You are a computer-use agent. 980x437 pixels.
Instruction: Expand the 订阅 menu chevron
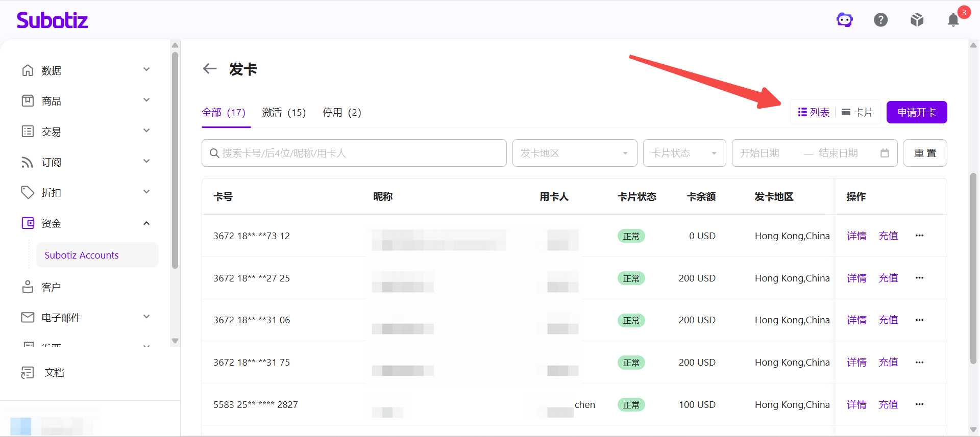click(146, 161)
